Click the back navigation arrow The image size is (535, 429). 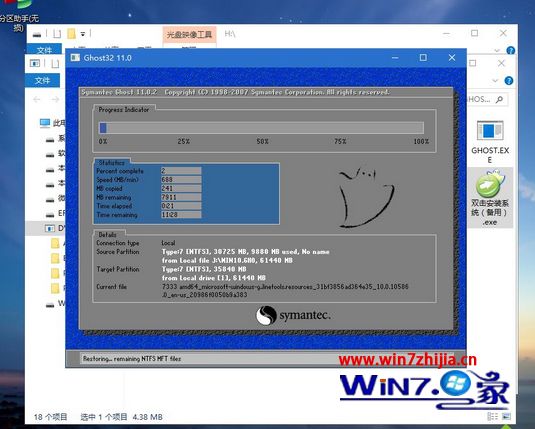37,99
